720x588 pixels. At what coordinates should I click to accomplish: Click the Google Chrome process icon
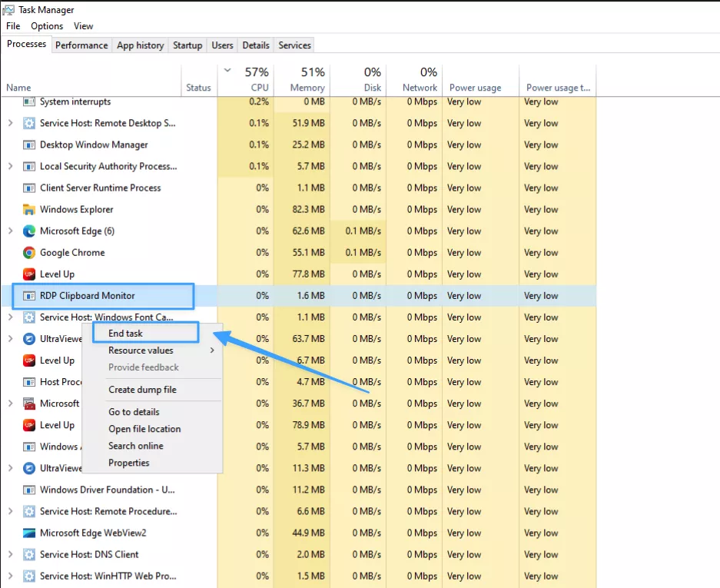point(31,252)
